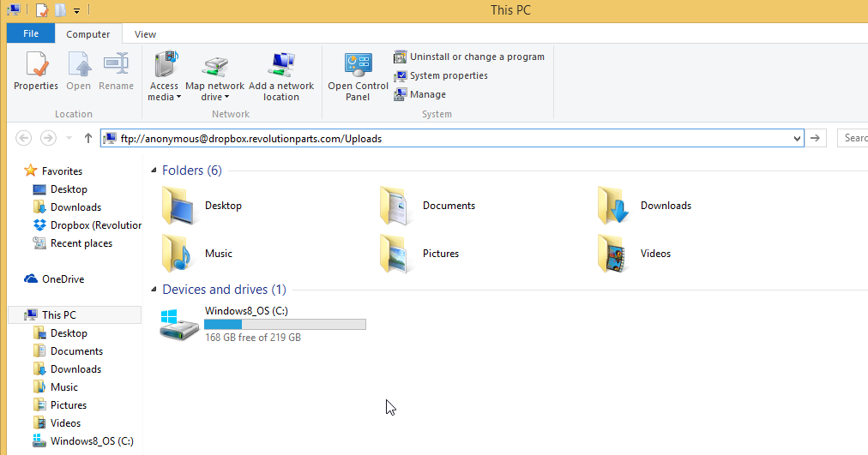Select Windows8_OS (C:) in the navigation tree
Viewport: 868px width, 455px height.
83,440
